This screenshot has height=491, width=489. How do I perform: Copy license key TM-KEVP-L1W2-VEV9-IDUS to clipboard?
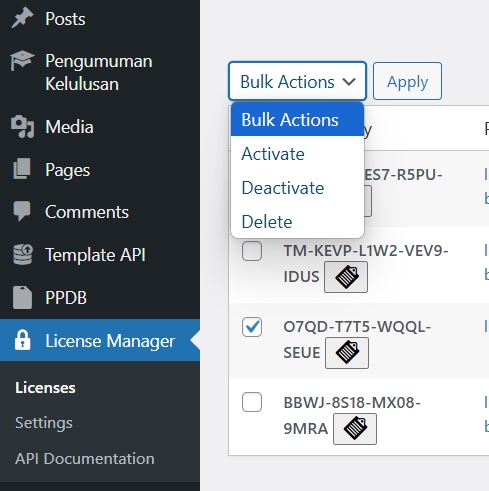pos(346,277)
